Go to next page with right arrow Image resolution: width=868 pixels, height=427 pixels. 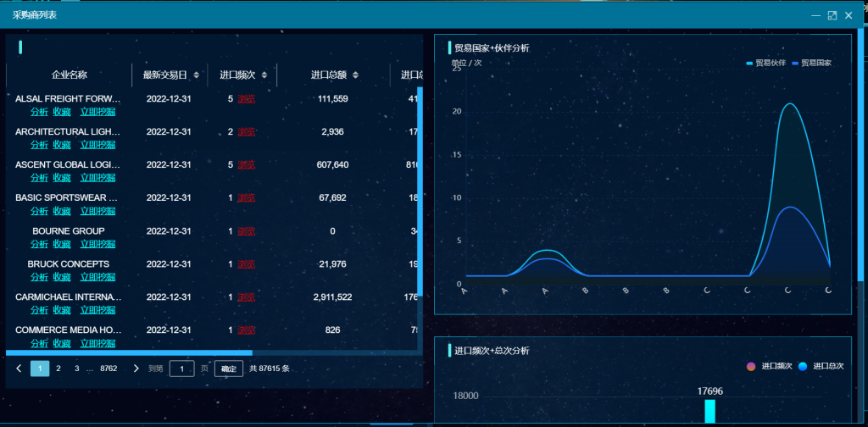pyautogui.click(x=136, y=369)
